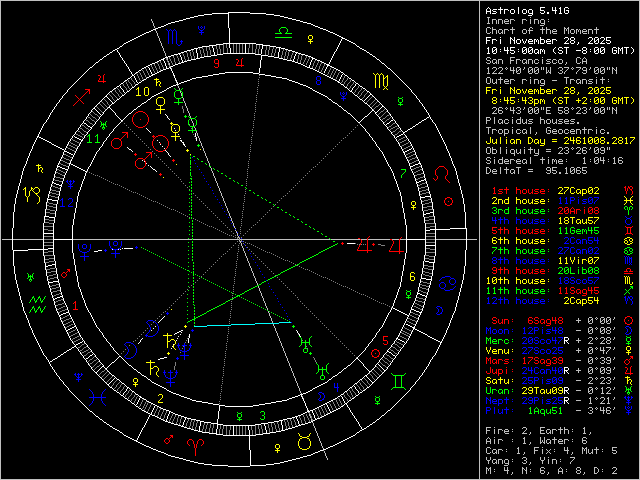
Task: Click the red Leo sign glyph
Action: coord(441,173)
